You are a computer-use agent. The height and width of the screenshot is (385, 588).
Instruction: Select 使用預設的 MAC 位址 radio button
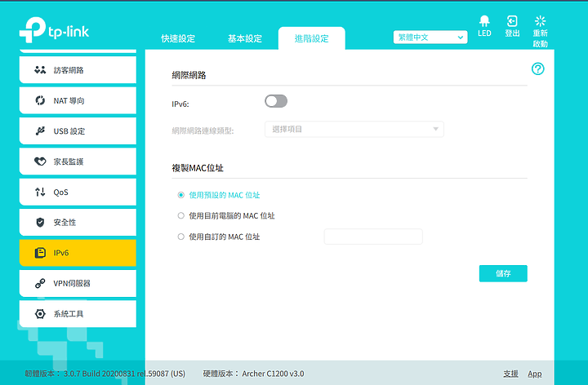(180, 195)
